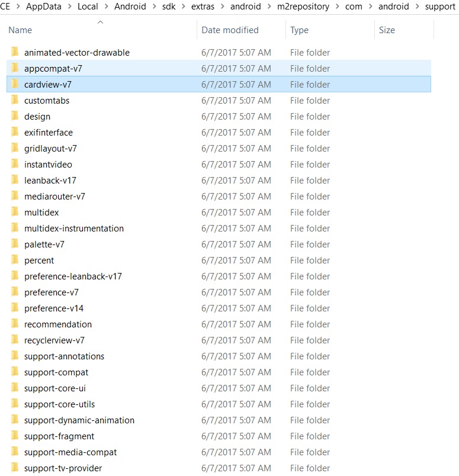
Task: Click folder icon next to support-annotations
Action: point(15,356)
